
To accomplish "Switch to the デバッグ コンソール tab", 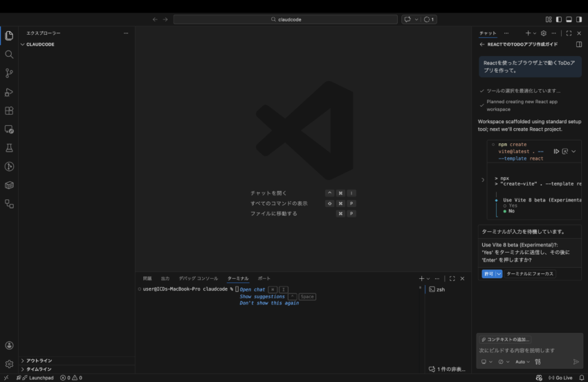I will tap(198, 278).
